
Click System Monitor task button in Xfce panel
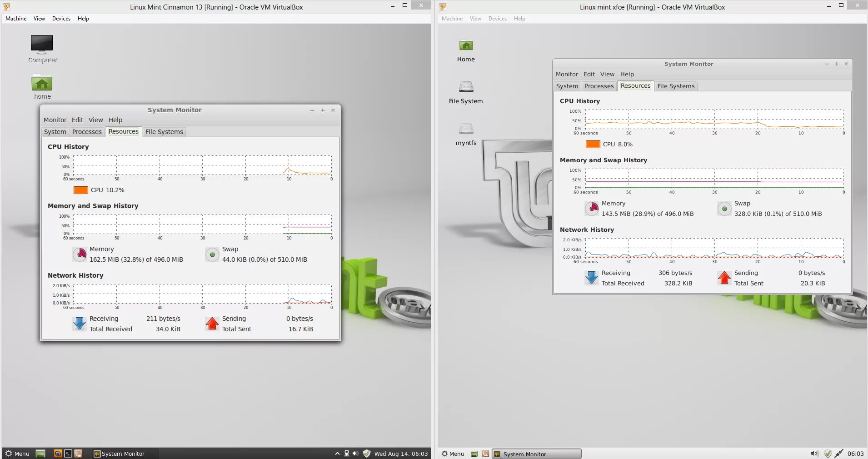(537, 454)
